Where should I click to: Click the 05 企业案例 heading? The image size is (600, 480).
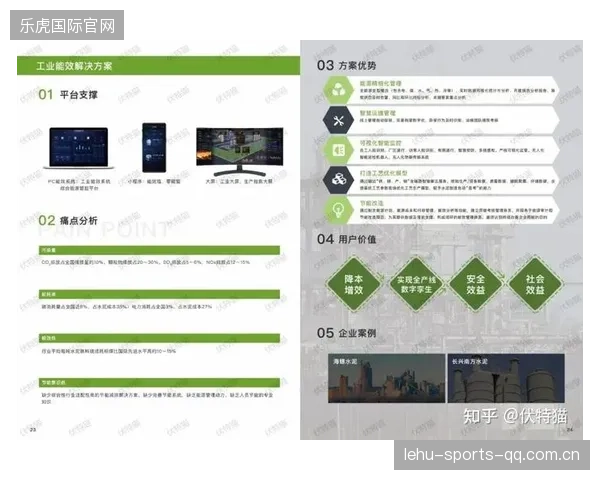coord(346,333)
